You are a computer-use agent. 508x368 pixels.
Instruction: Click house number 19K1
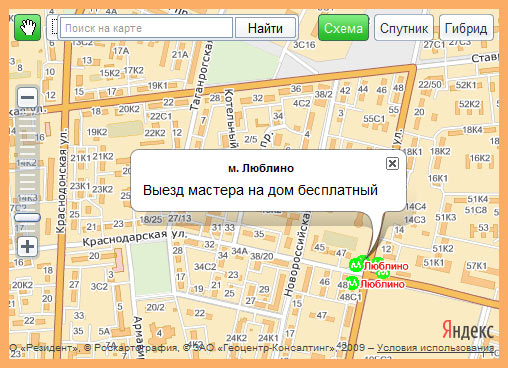click(x=158, y=86)
